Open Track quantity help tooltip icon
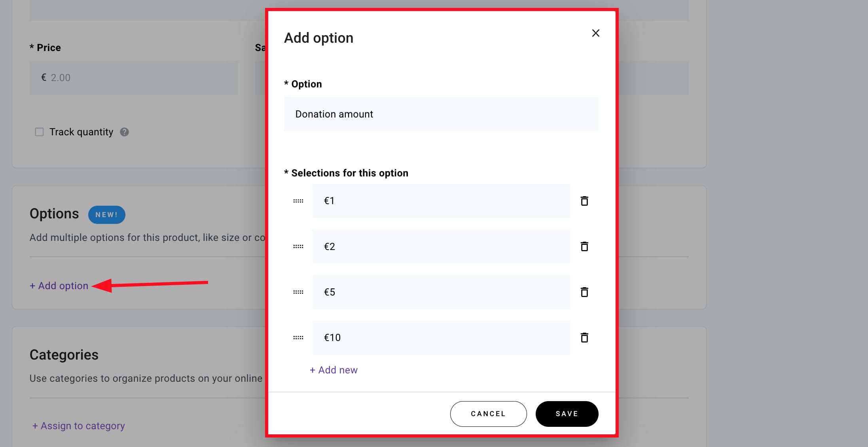The width and height of the screenshot is (868, 447). click(124, 132)
